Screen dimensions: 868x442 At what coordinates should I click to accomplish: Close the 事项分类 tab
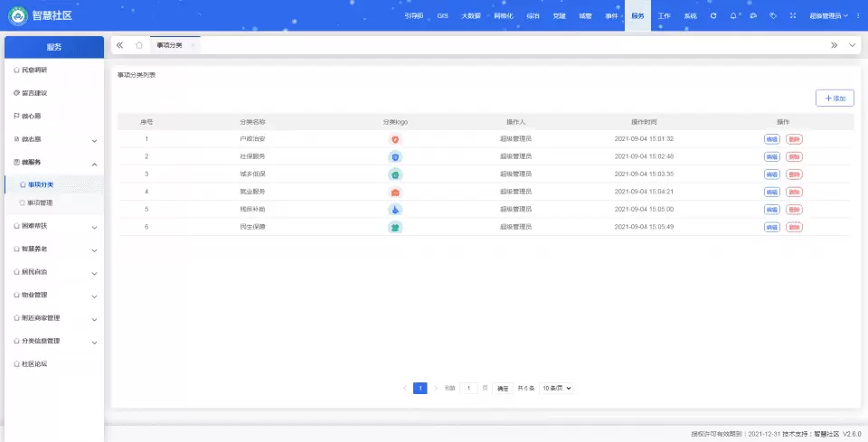(193, 45)
